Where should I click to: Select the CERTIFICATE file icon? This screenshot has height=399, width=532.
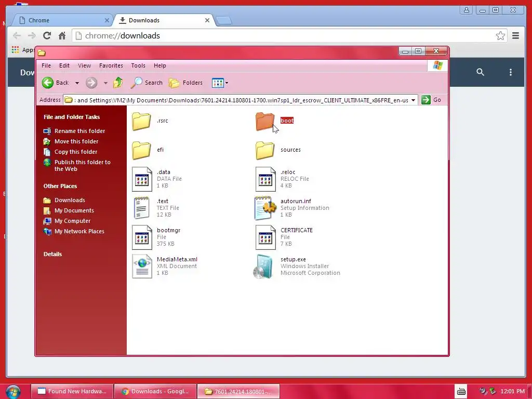point(265,237)
